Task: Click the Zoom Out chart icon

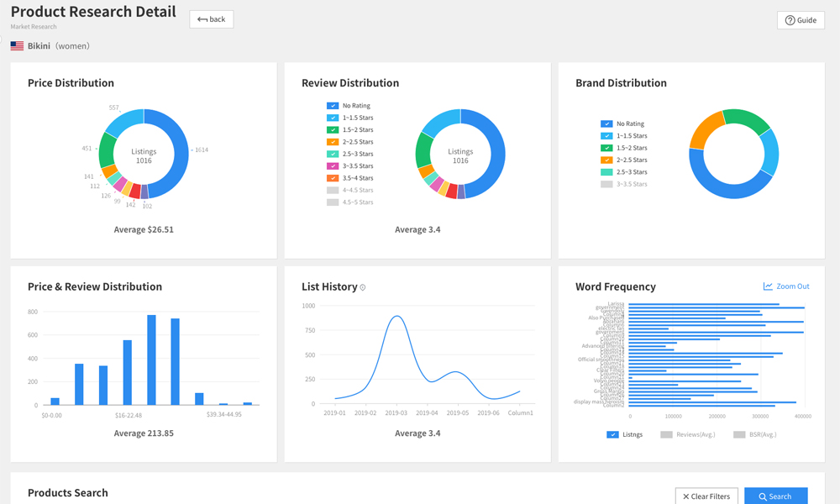Action: tap(768, 286)
